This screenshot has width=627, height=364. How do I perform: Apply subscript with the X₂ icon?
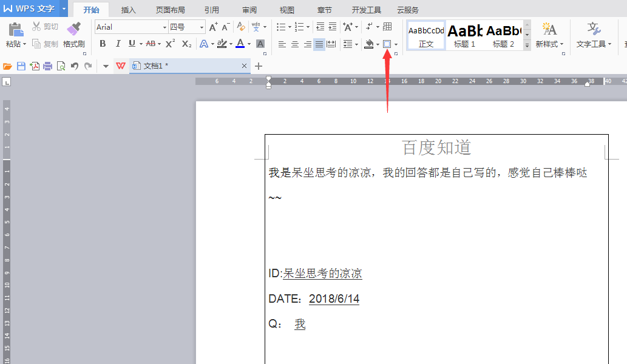186,44
